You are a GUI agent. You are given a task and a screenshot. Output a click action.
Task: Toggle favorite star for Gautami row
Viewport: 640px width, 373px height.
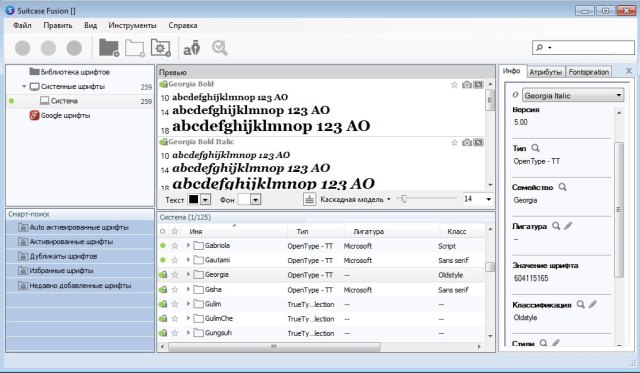click(175, 260)
